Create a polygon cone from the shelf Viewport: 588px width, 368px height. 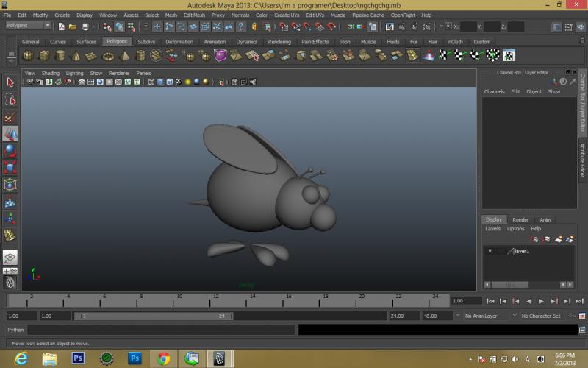coord(76,55)
